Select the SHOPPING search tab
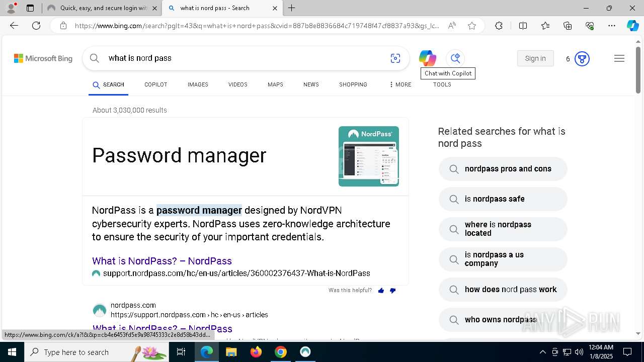The image size is (644, 362). tap(353, 84)
